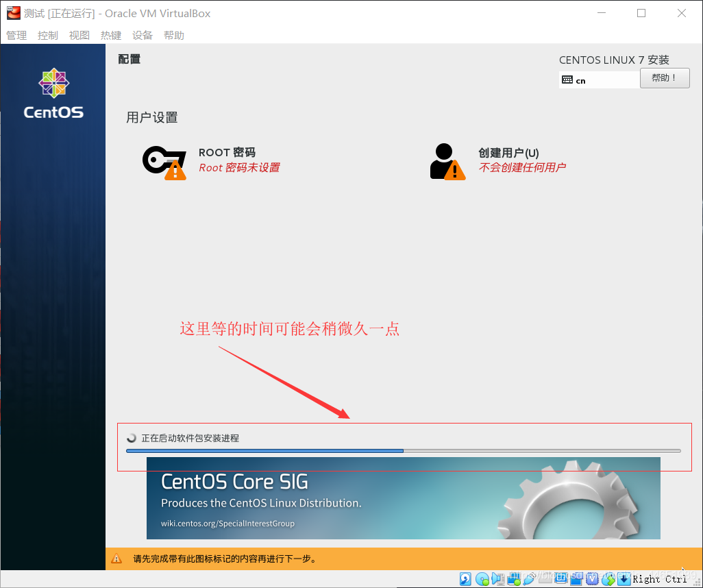Screen dimensions: 703x588
Task: Click the 帮助！ help button
Action: pos(665,78)
